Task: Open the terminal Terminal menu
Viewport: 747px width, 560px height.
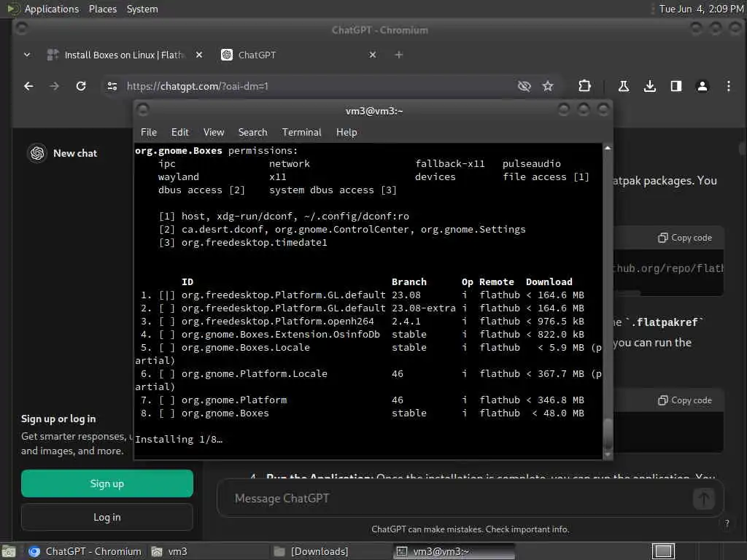Action: point(301,133)
